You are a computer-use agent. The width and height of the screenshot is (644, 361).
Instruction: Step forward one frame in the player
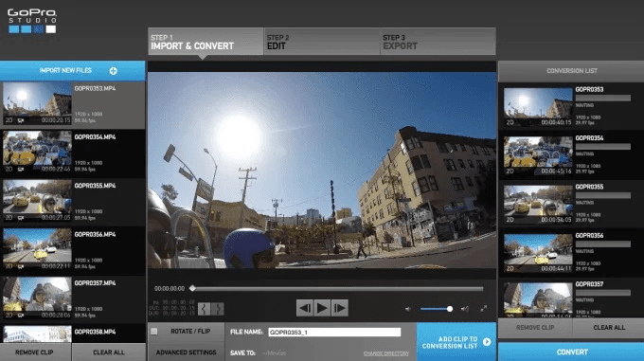340,308
